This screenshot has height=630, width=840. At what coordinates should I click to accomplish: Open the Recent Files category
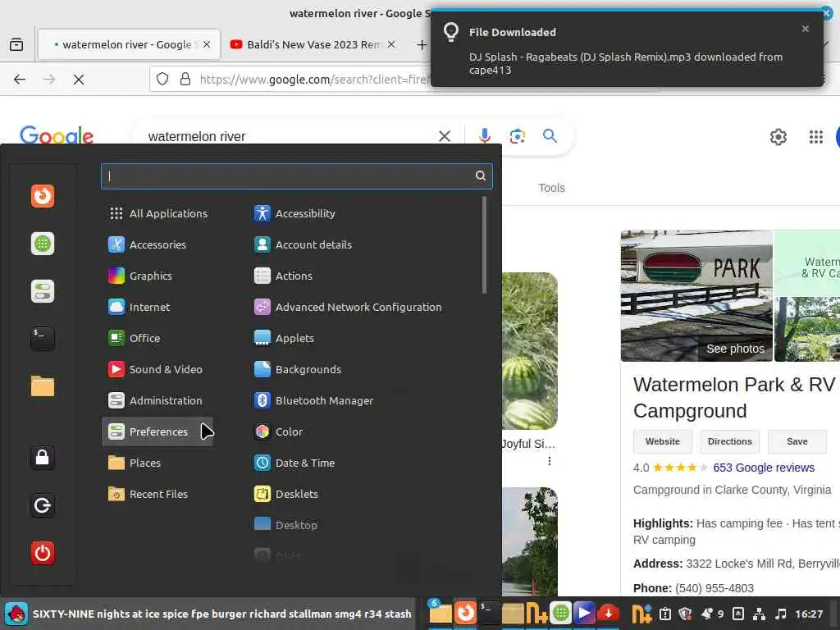click(x=157, y=494)
